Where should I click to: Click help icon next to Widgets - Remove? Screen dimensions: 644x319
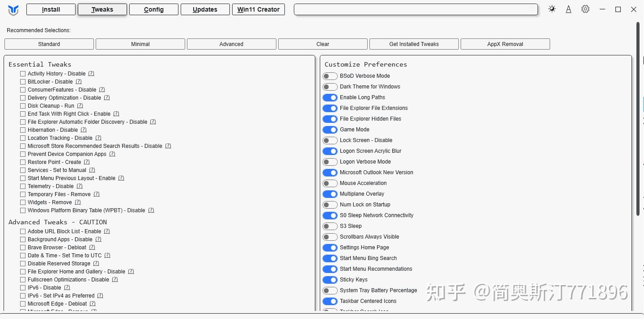tap(78, 202)
